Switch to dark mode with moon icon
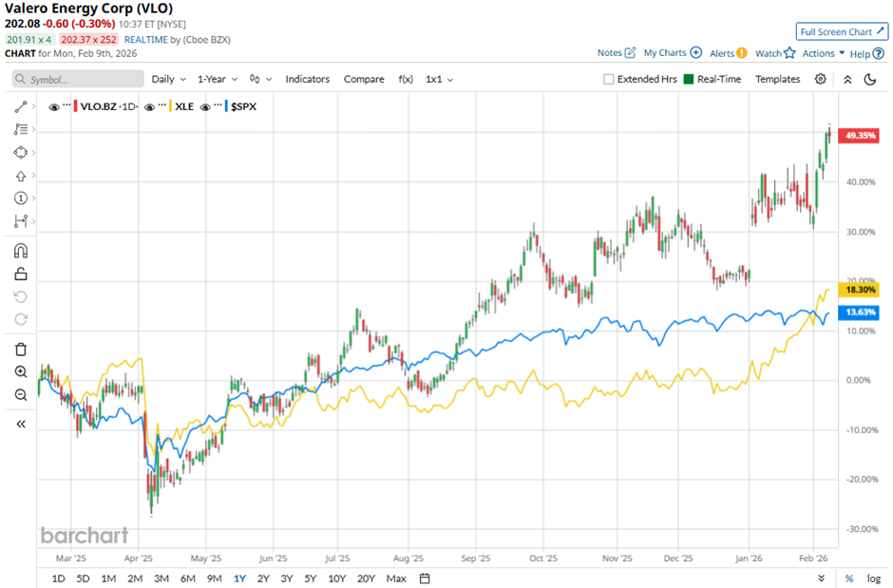 click(x=871, y=79)
